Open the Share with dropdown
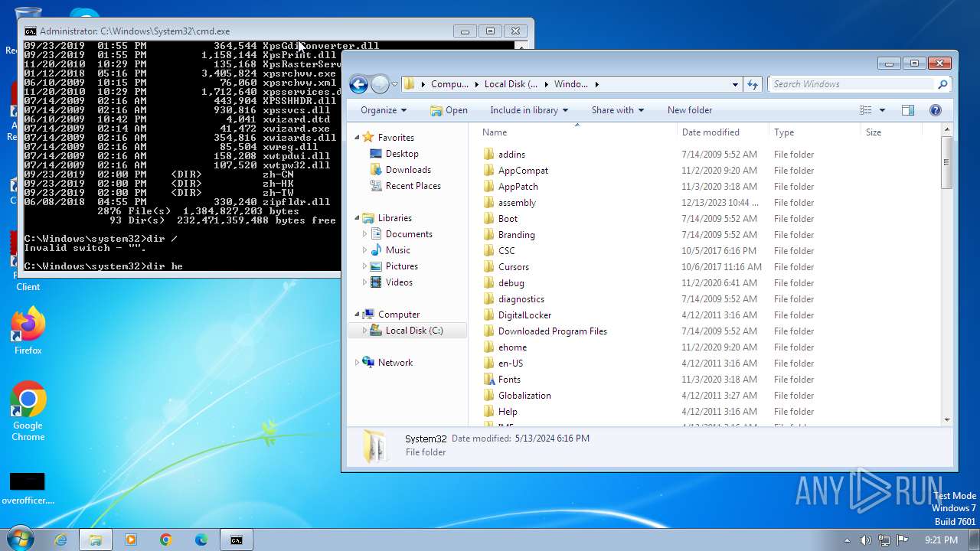Image resolution: width=980 pixels, height=551 pixels. (x=617, y=110)
